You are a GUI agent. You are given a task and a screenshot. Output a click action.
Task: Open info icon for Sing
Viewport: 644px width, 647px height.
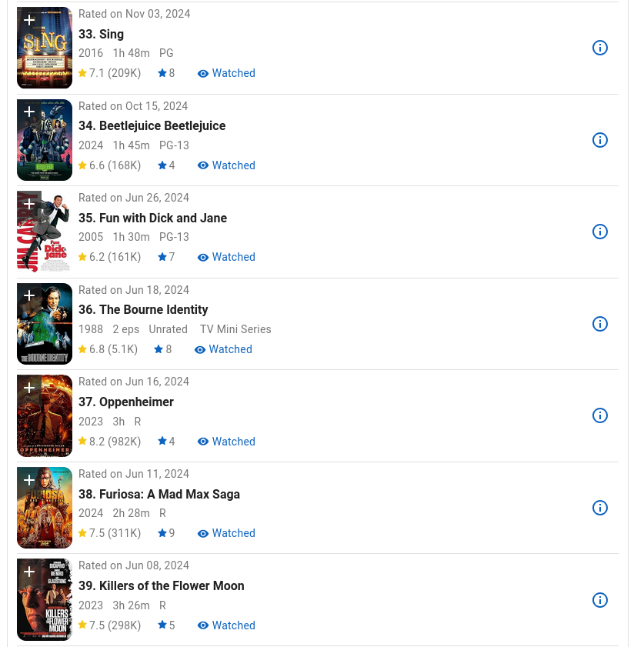pyautogui.click(x=600, y=48)
